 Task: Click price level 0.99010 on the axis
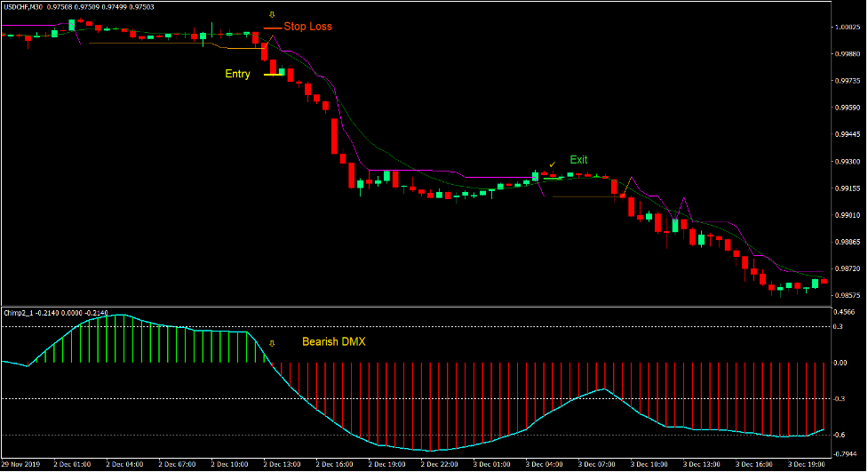click(x=847, y=215)
